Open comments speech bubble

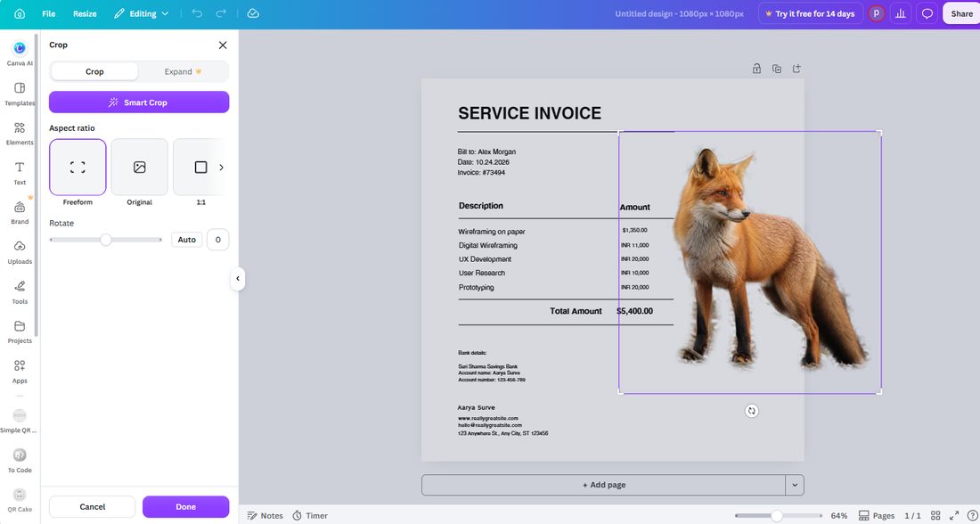click(927, 13)
